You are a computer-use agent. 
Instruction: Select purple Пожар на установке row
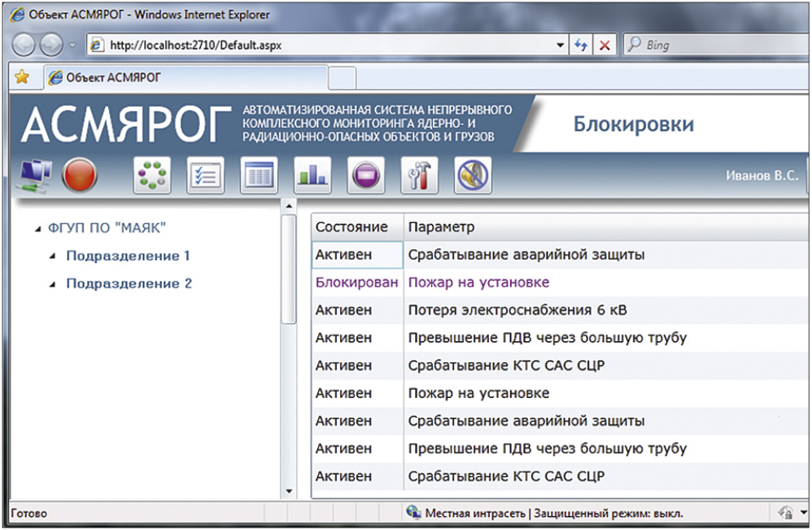tap(561, 283)
